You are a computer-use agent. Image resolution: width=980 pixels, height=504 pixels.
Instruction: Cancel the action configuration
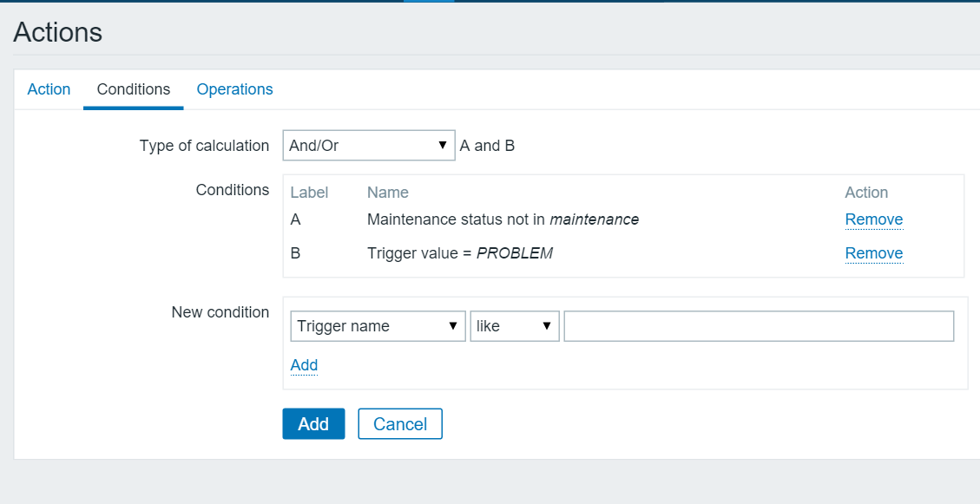tap(399, 423)
